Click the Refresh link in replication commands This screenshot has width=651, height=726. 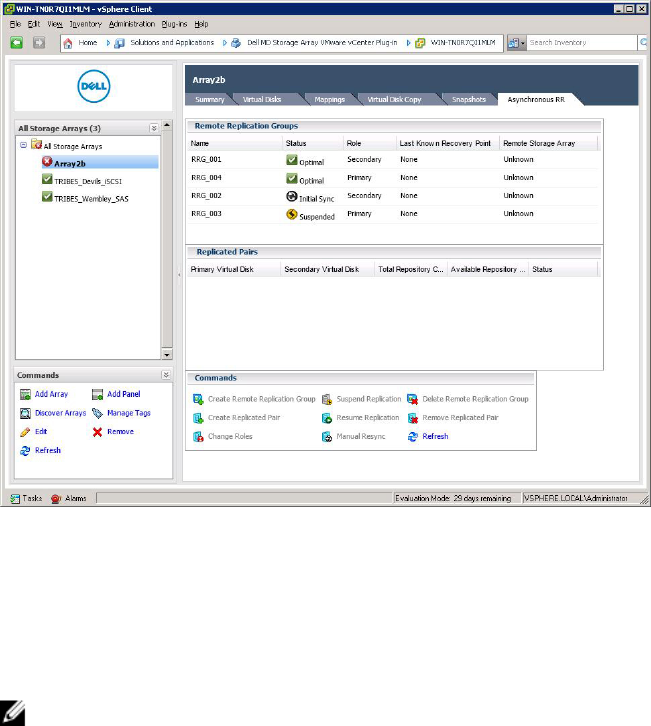(435, 437)
